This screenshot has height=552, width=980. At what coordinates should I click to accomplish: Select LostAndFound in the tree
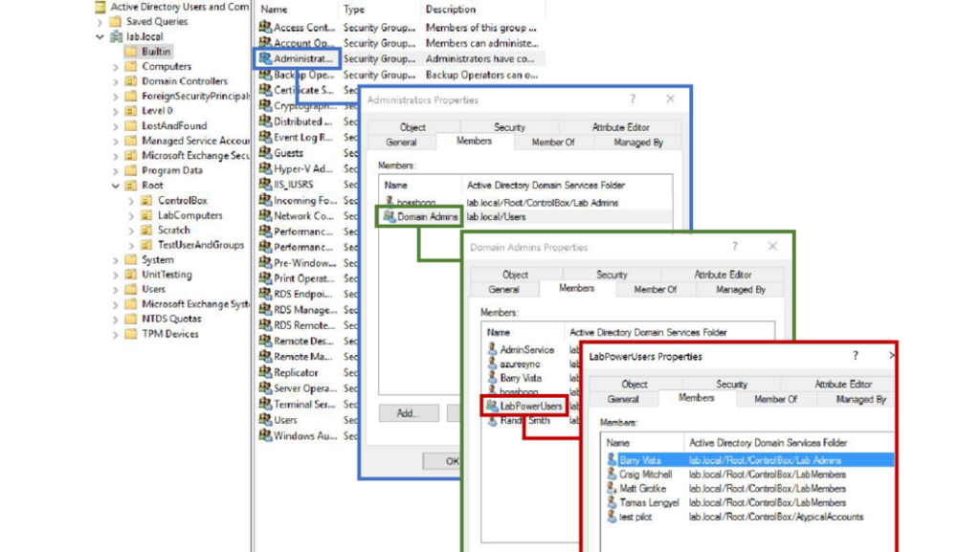174,125
